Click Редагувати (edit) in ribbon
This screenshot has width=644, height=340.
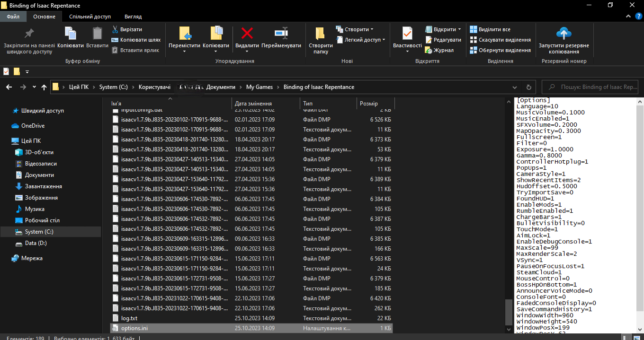443,40
